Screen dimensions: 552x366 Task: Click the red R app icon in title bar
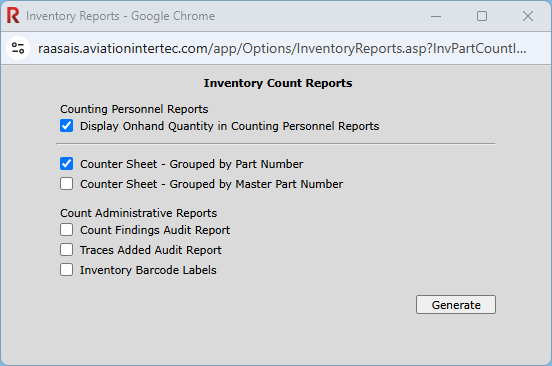coord(13,16)
